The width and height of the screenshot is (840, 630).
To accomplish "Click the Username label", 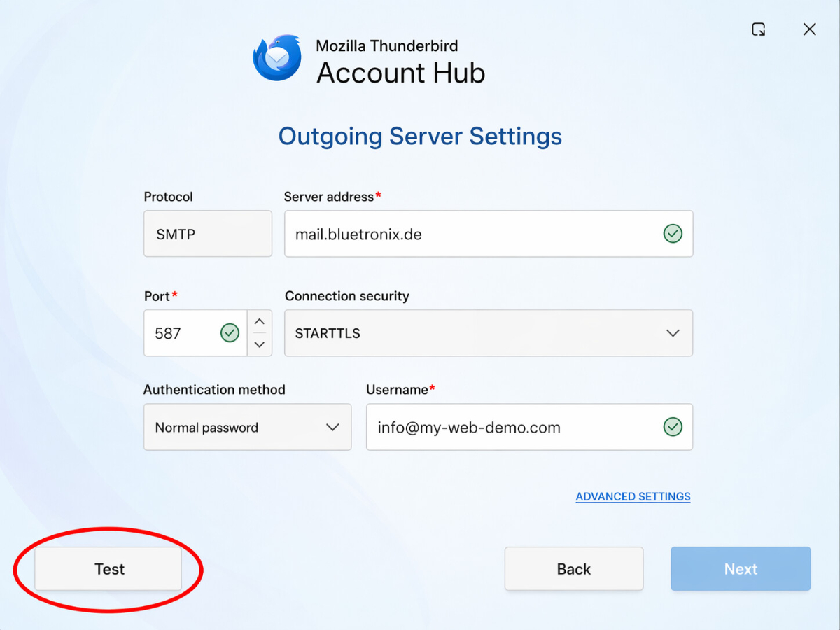I will coord(400,390).
